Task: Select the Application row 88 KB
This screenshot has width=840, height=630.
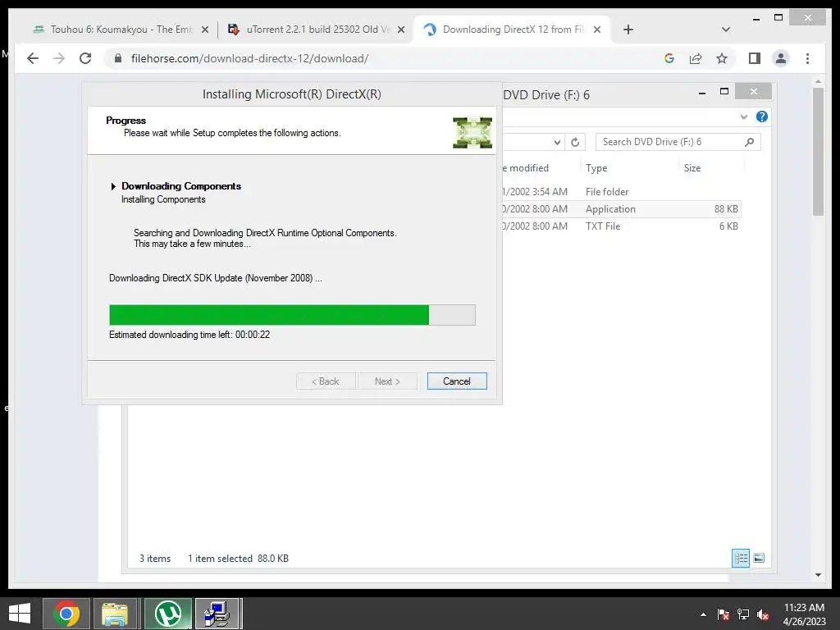Action: point(622,209)
